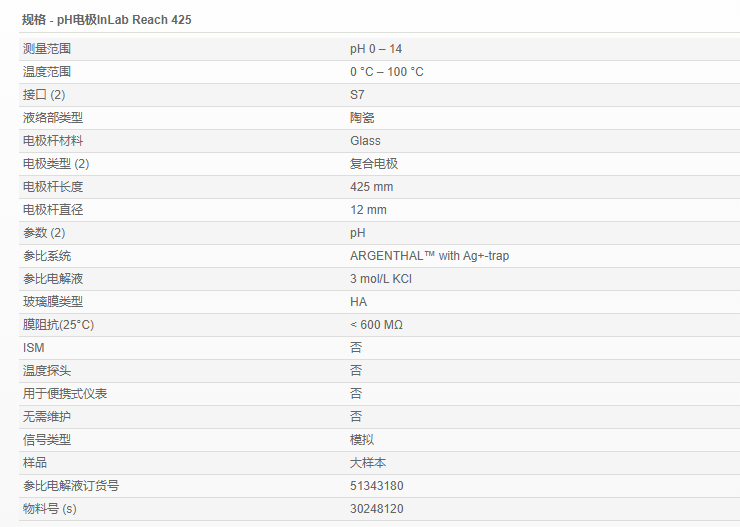Click the HA glass membrane value
The image size is (740, 527).
[x=358, y=302]
